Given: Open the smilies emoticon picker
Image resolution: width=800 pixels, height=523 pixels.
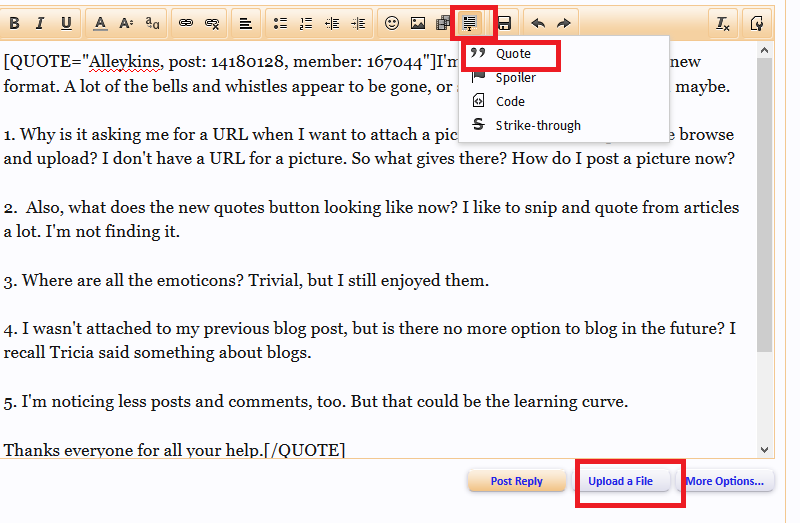Looking at the screenshot, I should (x=392, y=22).
